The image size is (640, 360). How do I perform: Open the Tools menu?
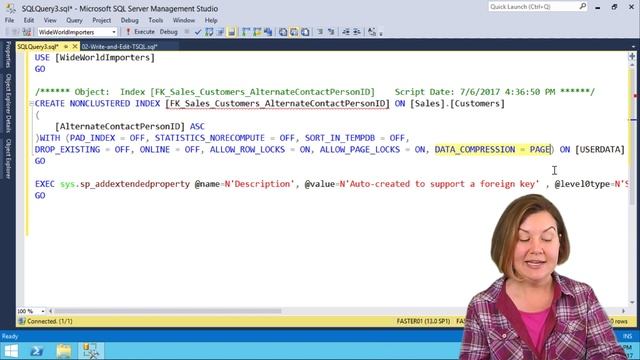(x=156, y=20)
